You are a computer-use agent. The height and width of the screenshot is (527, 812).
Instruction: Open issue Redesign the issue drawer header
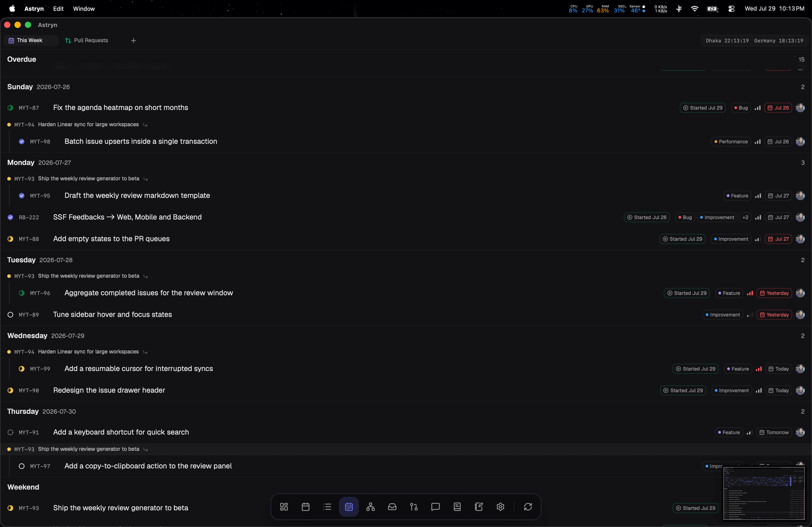point(109,390)
